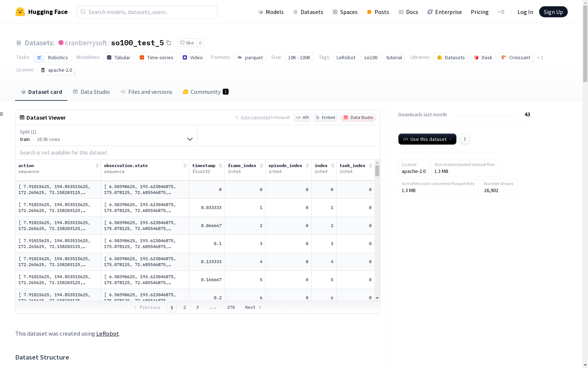588x368 pixels.
Task: Open the API code button
Action: 302,117
